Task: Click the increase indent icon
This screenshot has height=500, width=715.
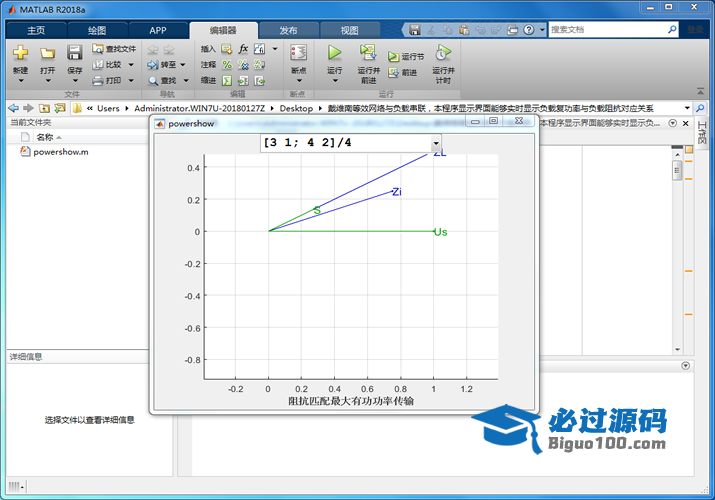Action: 243,81
